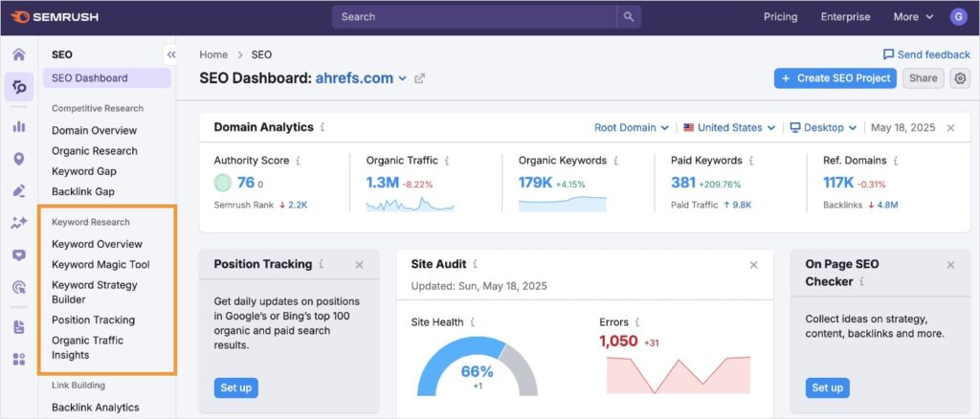
Task: Open the AI sparkle trend sidebar icon
Action: (19, 223)
